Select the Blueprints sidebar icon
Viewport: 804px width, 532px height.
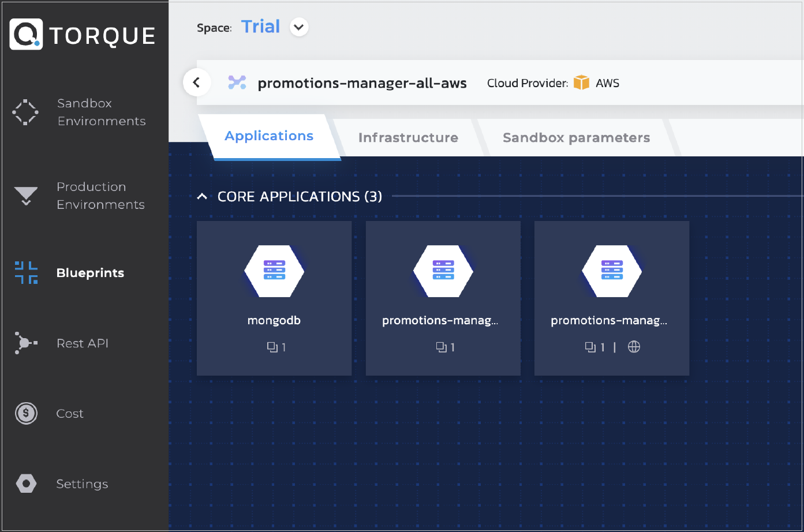coord(26,273)
